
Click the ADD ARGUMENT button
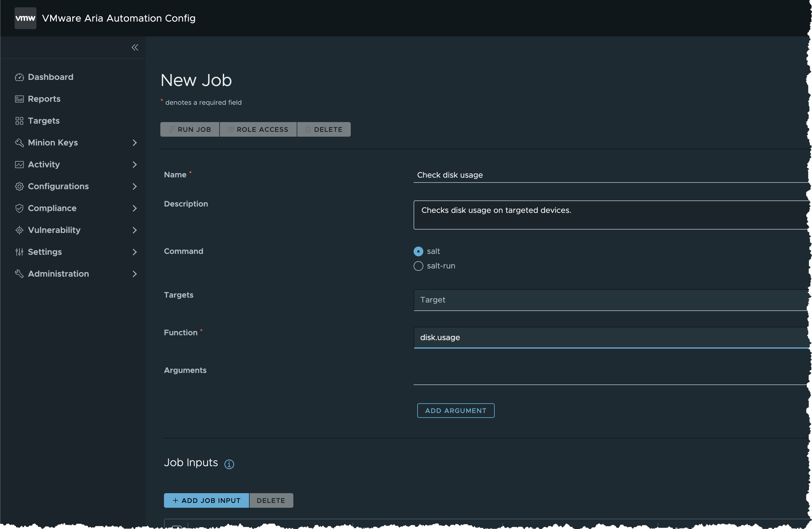[x=455, y=411]
